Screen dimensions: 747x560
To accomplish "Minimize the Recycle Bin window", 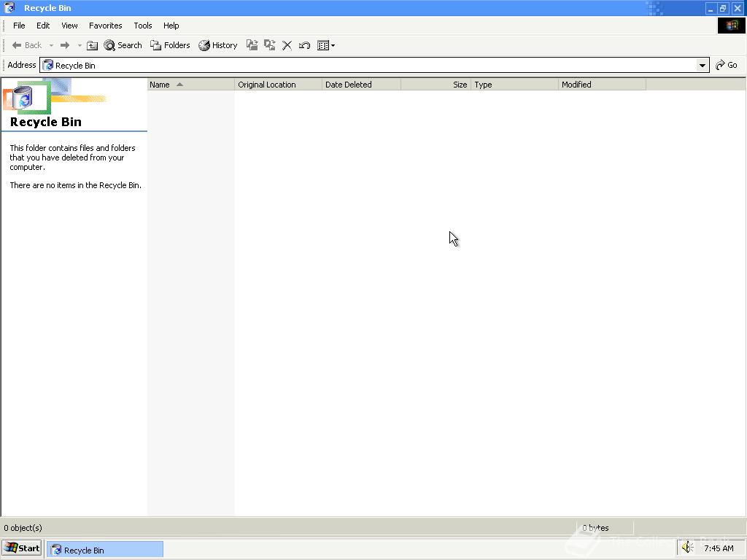I will 711,8.
